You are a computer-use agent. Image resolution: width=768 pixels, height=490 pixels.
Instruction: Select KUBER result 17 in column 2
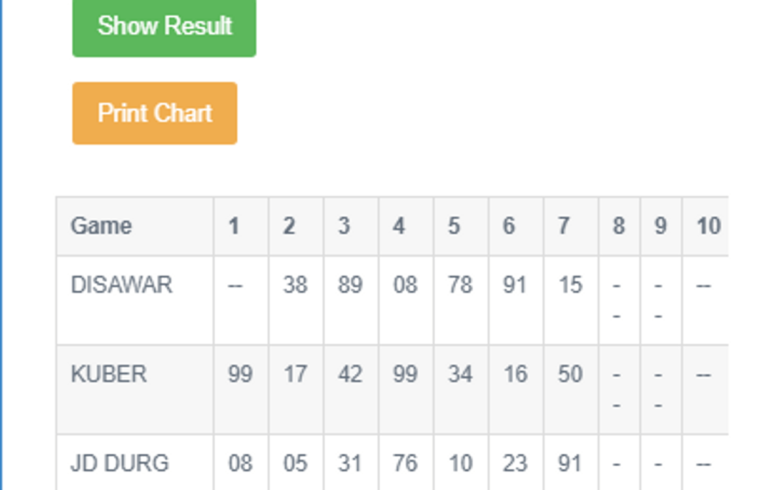point(295,375)
